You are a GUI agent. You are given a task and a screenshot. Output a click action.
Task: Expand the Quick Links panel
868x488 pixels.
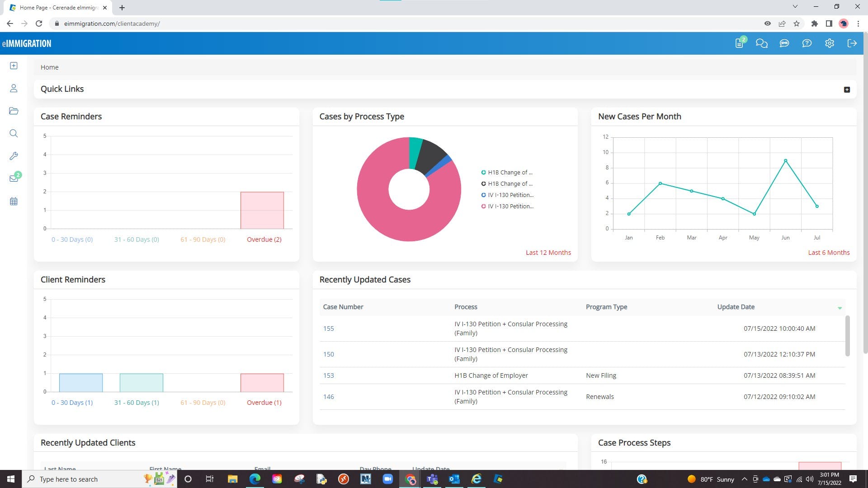click(x=847, y=89)
